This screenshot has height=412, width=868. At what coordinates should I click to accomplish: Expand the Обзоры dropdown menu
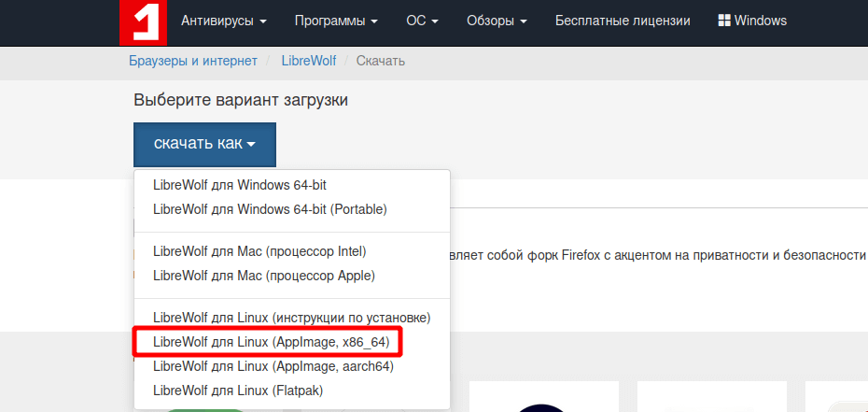[497, 21]
